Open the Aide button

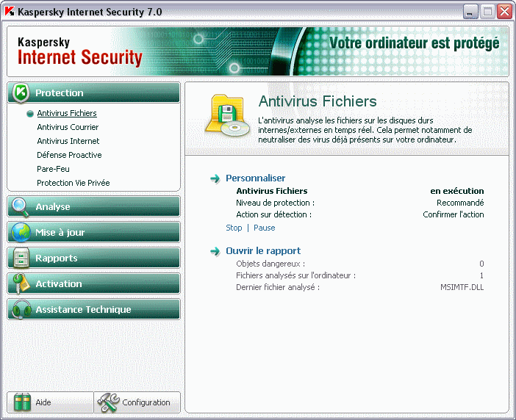coord(50,402)
